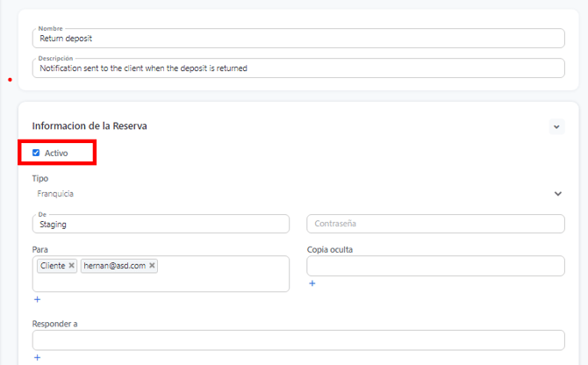
Task: Click the Contraseña password field
Action: click(435, 225)
